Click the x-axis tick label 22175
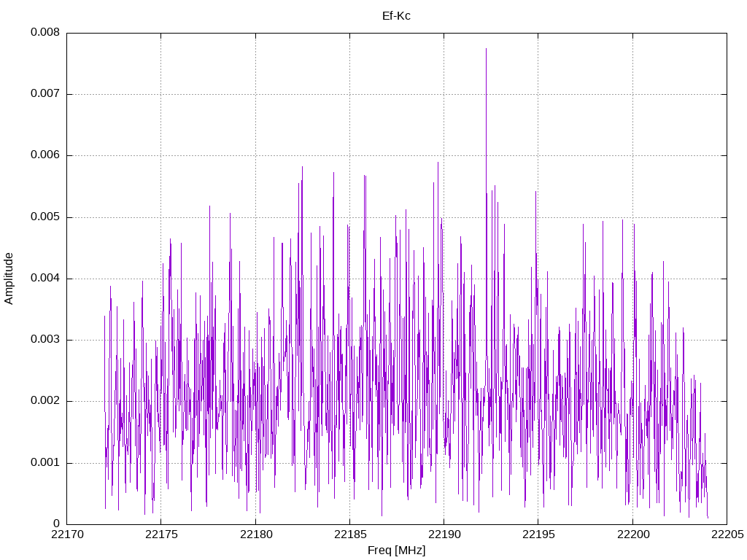Image resolution: width=747 pixels, height=560 pixels. [161, 534]
